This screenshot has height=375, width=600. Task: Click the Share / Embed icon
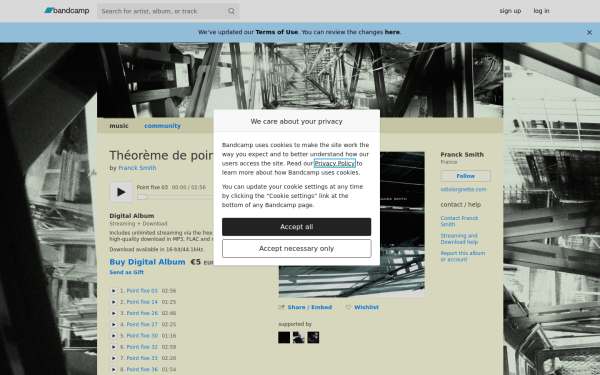pos(282,307)
